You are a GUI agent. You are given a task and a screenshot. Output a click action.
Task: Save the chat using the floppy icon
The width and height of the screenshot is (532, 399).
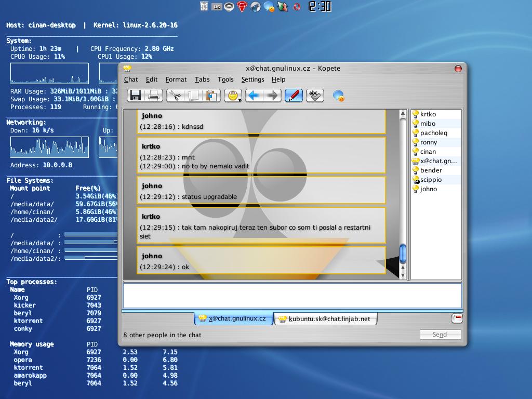[x=136, y=96]
